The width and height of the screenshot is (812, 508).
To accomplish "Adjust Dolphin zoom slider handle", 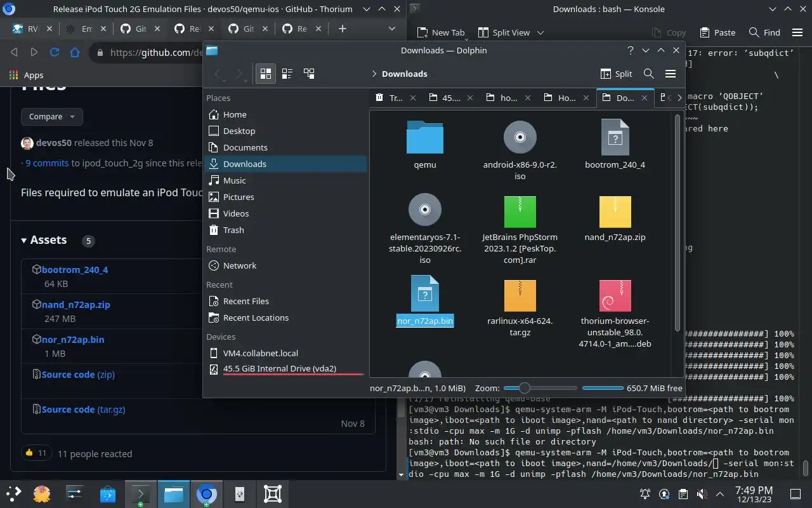I will click(x=524, y=388).
